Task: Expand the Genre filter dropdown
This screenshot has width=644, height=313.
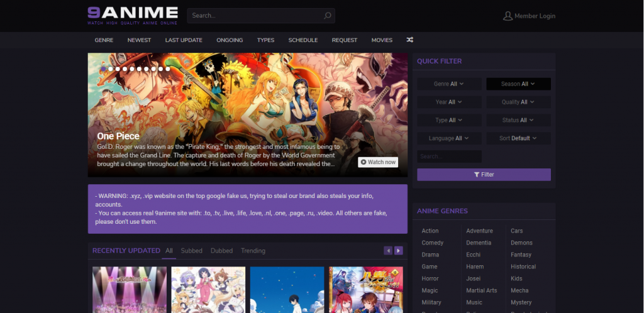Action: [x=449, y=84]
